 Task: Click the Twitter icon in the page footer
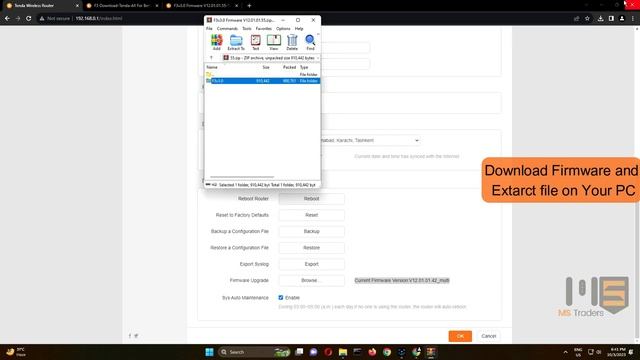[x=136, y=336]
